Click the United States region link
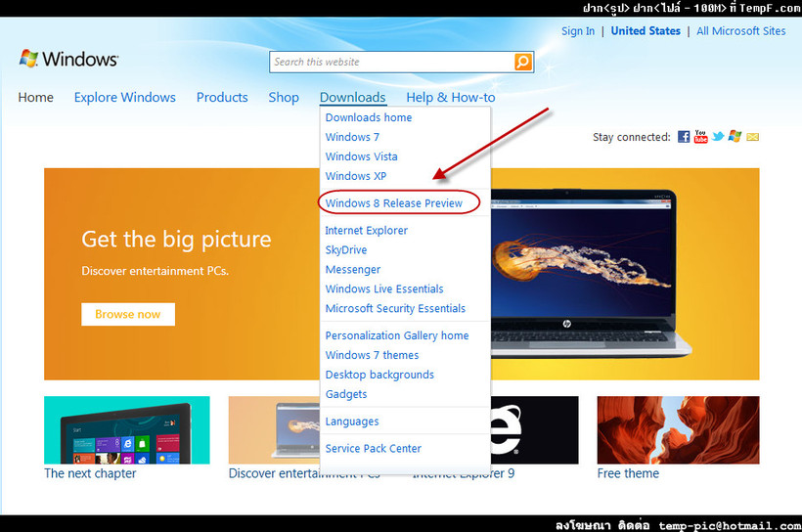Viewport: 802px width, 532px height. (646, 30)
